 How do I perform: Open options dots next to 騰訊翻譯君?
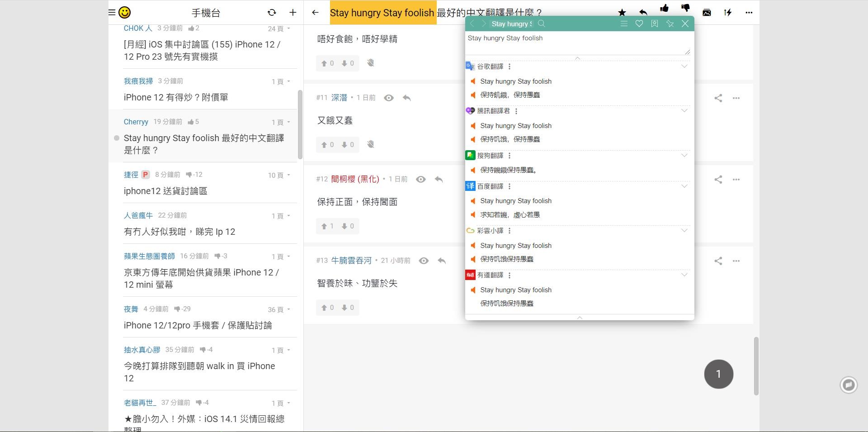[x=516, y=111]
